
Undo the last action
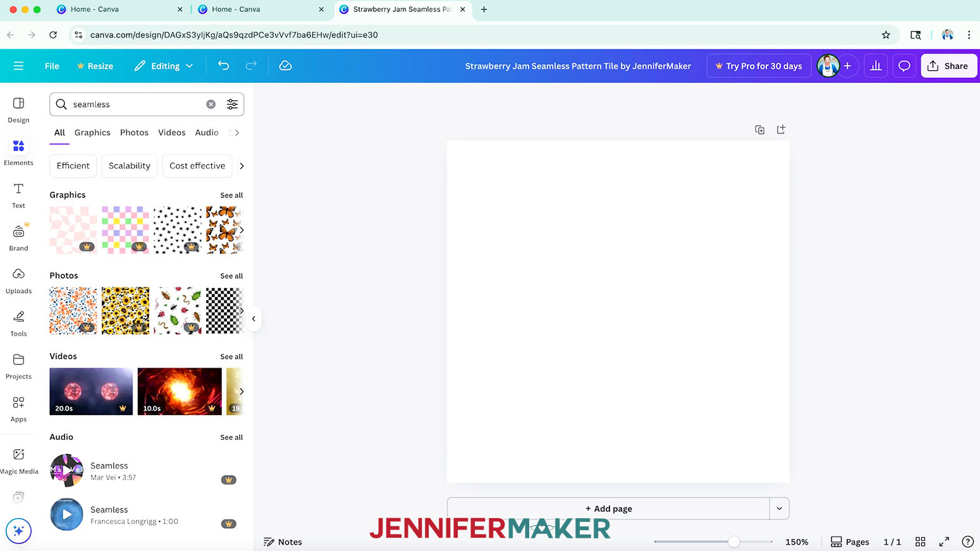pyautogui.click(x=223, y=66)
